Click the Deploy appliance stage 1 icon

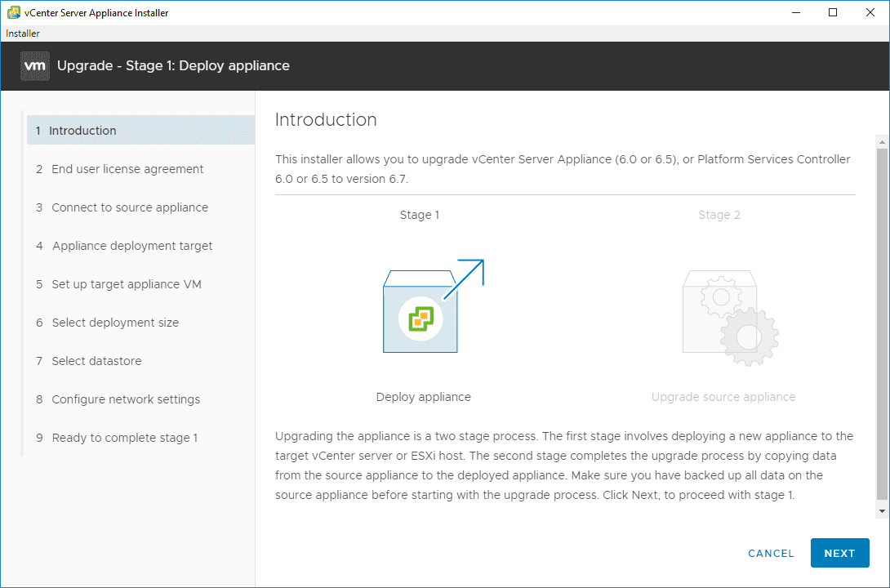[x=422, y=312]
